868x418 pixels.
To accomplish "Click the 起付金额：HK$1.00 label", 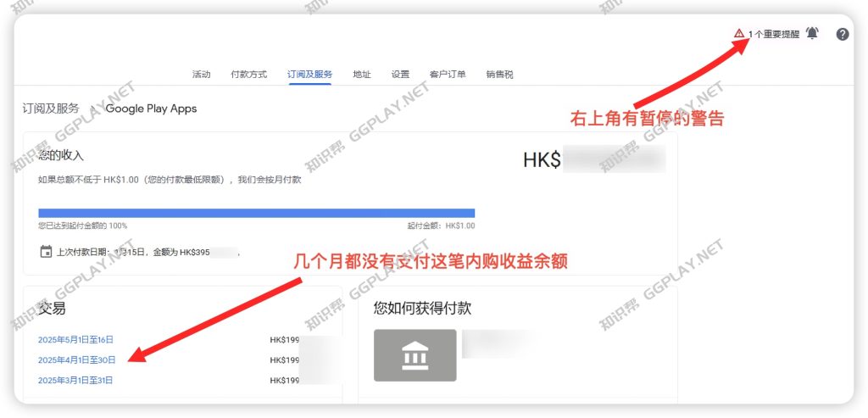I will (x=441, y=226).
